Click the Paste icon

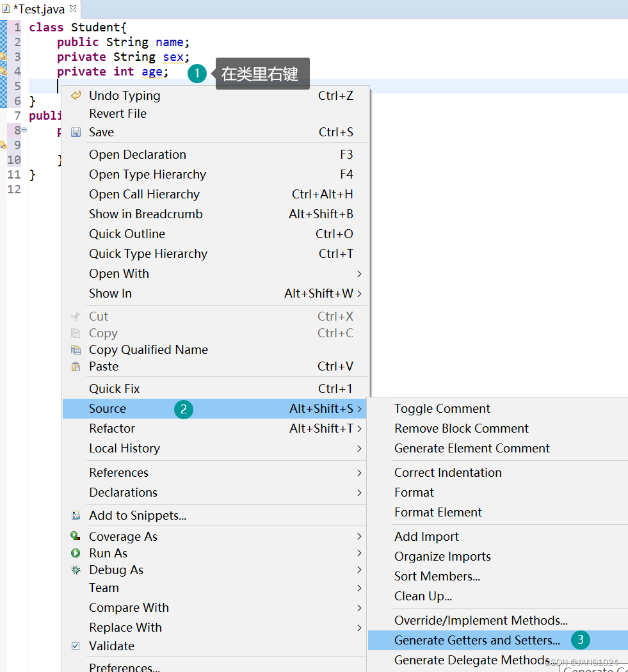click(77, 366)
